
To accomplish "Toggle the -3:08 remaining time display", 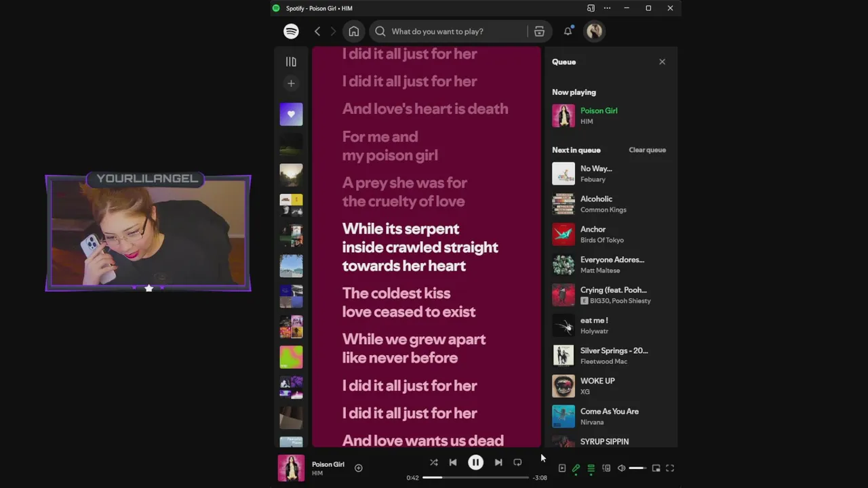I will click(x=540, y=478).
